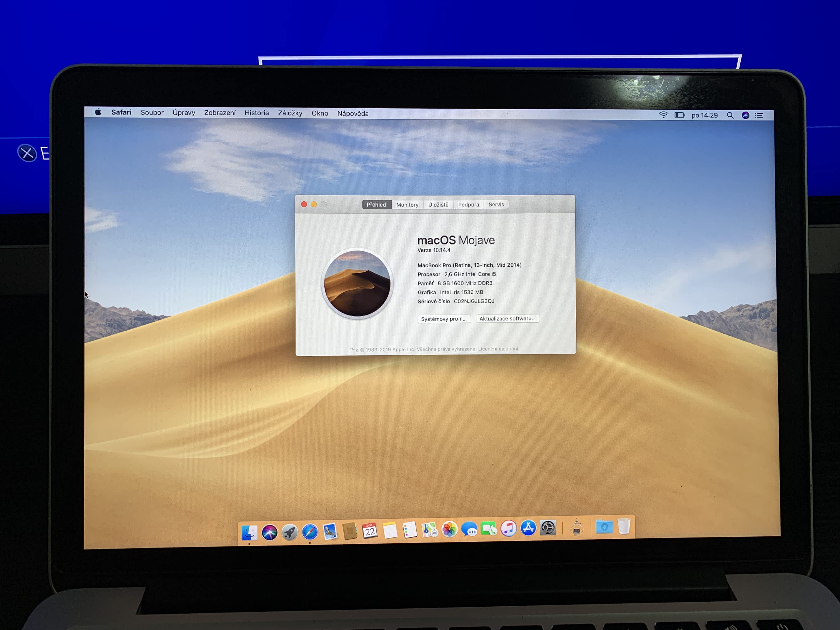Open Messages from the Dock

(x=469, y=529)
